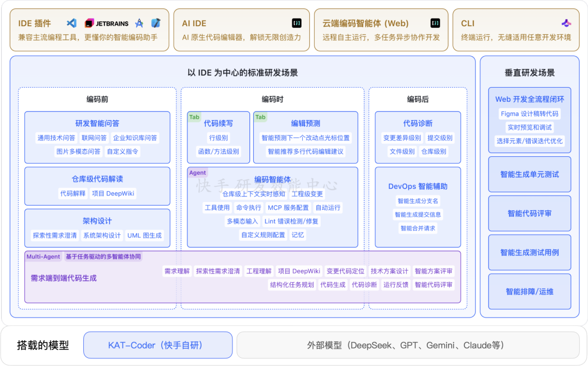Open the 智能生成测试用例 box

(530, 252)
